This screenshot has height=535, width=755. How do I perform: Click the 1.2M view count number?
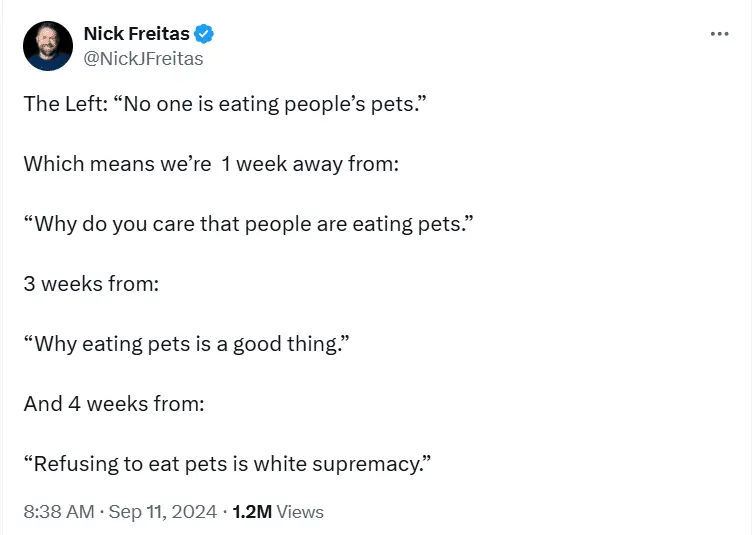click(252, 512)
